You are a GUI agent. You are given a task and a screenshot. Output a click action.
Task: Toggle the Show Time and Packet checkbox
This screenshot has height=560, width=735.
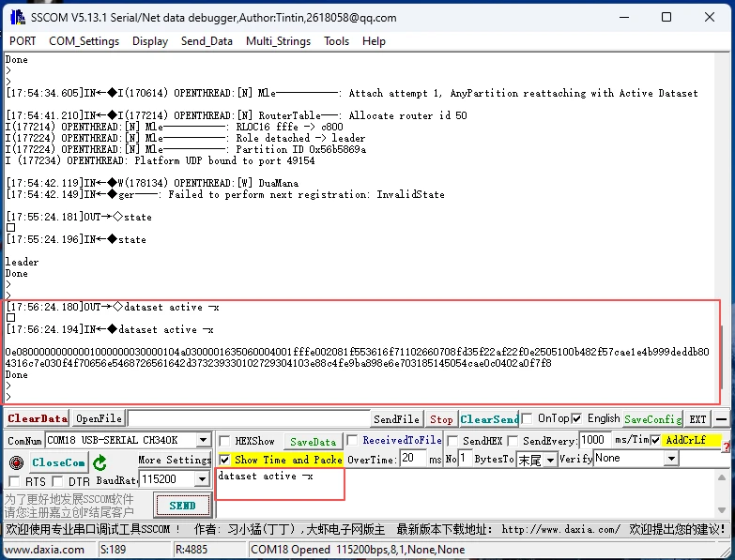click(x=225, y=460)
